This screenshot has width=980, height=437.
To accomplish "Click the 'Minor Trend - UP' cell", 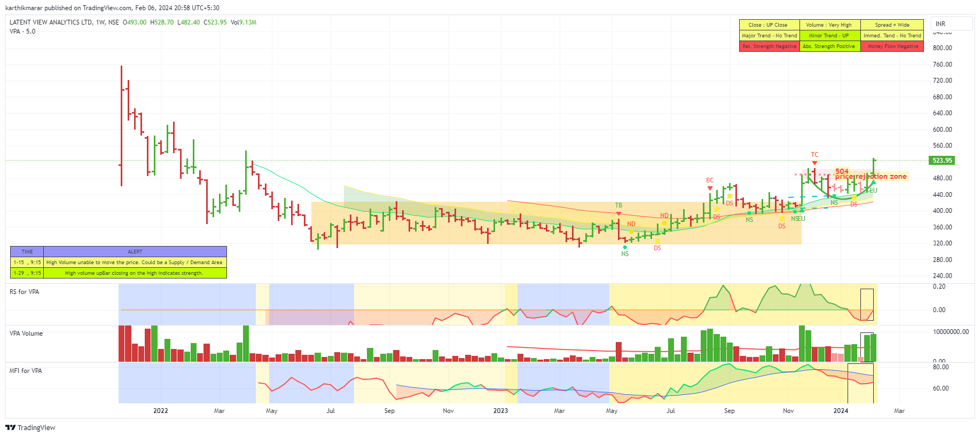I will pos(830,36).
